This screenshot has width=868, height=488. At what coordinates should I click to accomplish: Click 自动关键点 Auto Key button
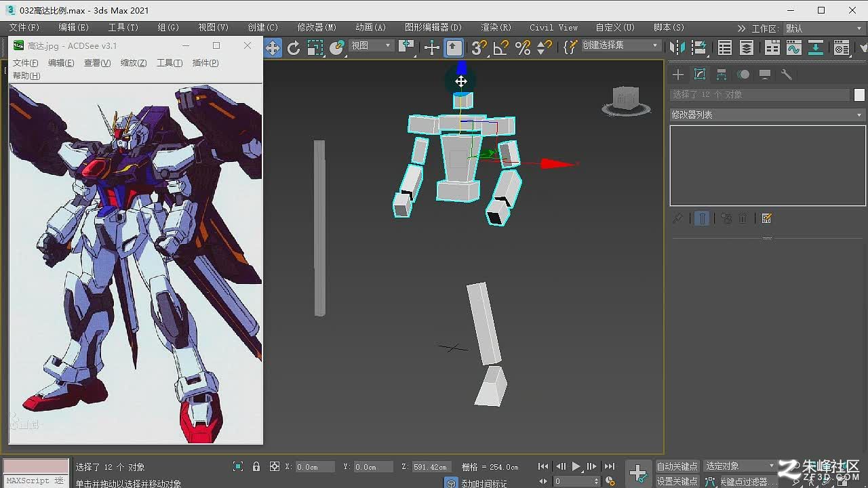tap(677, 466)
